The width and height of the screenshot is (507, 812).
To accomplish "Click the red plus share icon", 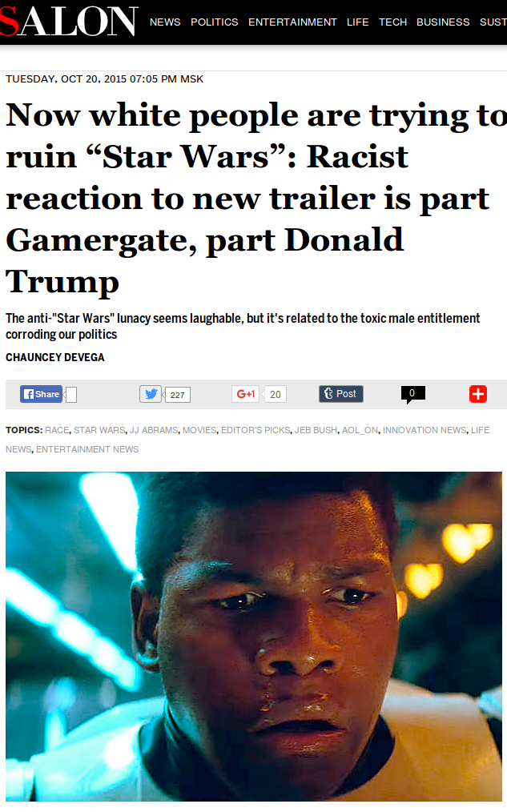I will click(x=478, y=394).
